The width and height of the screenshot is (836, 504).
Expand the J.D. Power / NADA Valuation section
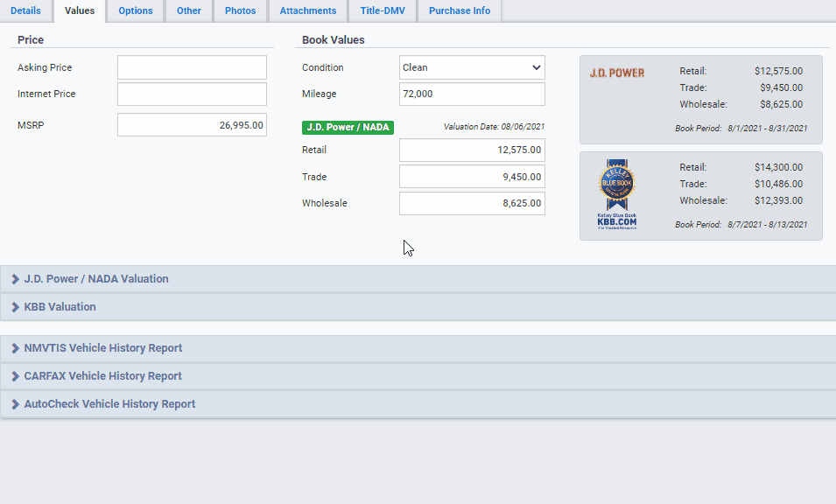tap(96, 279)
